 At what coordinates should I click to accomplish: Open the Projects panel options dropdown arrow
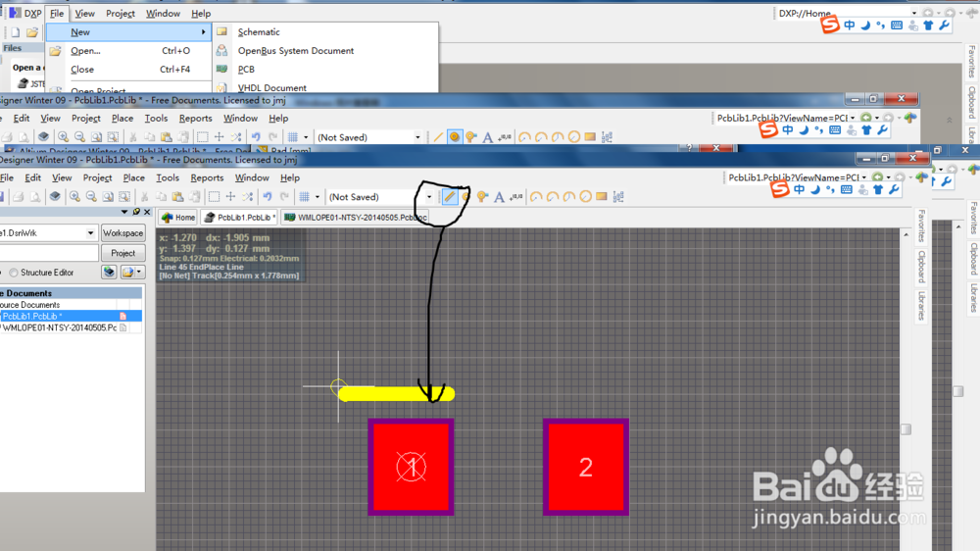coord(124,212)
